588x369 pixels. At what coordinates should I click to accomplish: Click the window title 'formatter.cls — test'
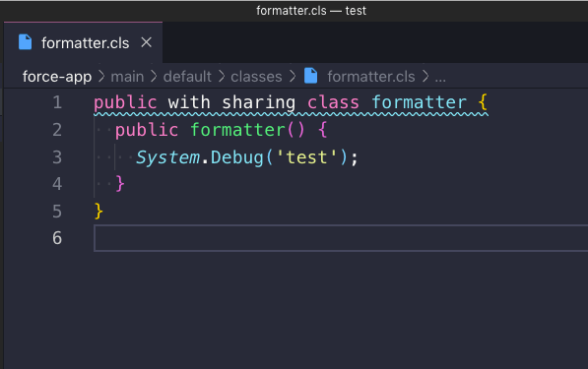(x=311, y=11)
